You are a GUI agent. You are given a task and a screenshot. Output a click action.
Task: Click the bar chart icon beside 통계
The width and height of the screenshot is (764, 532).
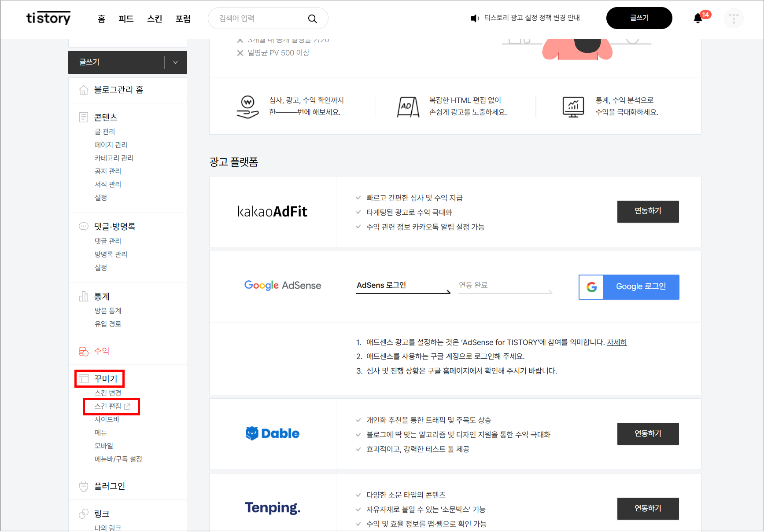coord(83,297)
